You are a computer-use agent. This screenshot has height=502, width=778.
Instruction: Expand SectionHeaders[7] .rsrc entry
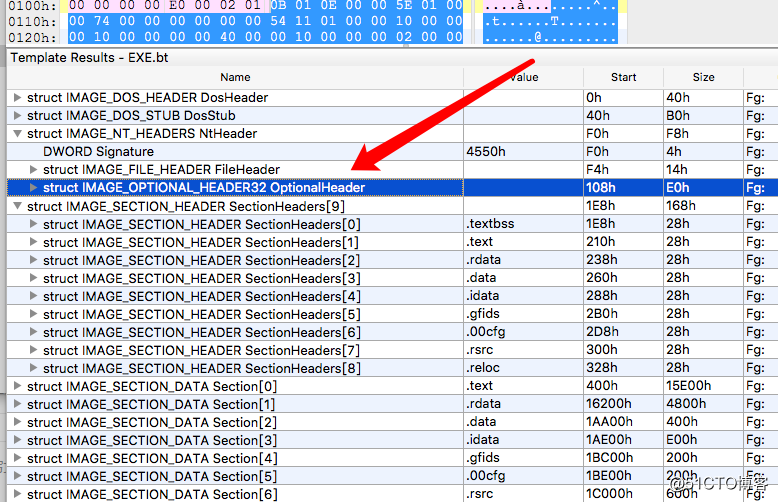(x=33, y=350)
